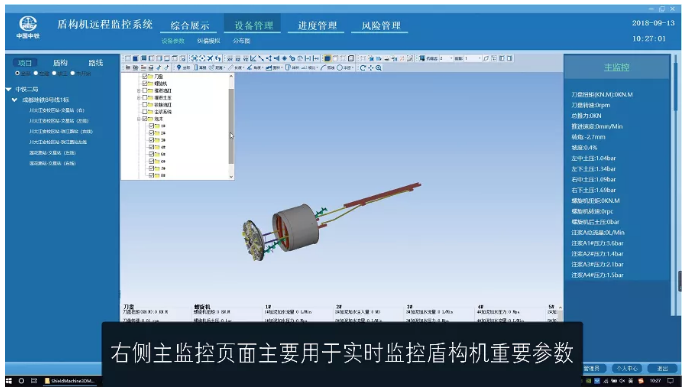Screen dimensions: 693x391
Task: Open the 设备参数 sub-tab
Action: point(172,41)
